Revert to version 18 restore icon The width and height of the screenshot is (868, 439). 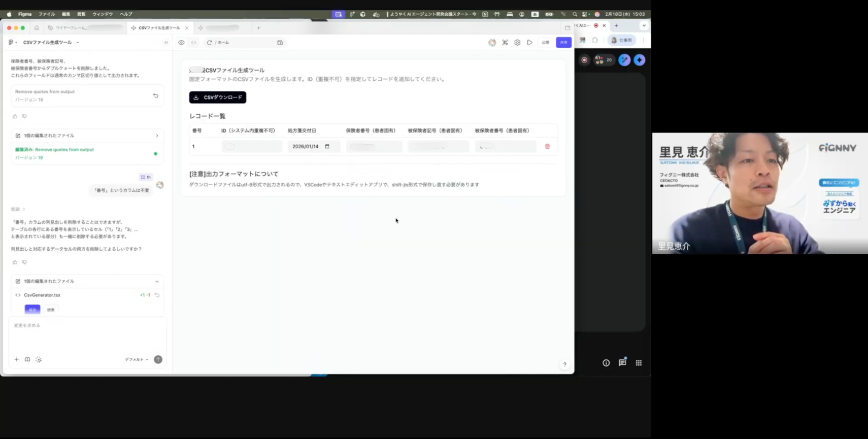(x=156, y=95)
